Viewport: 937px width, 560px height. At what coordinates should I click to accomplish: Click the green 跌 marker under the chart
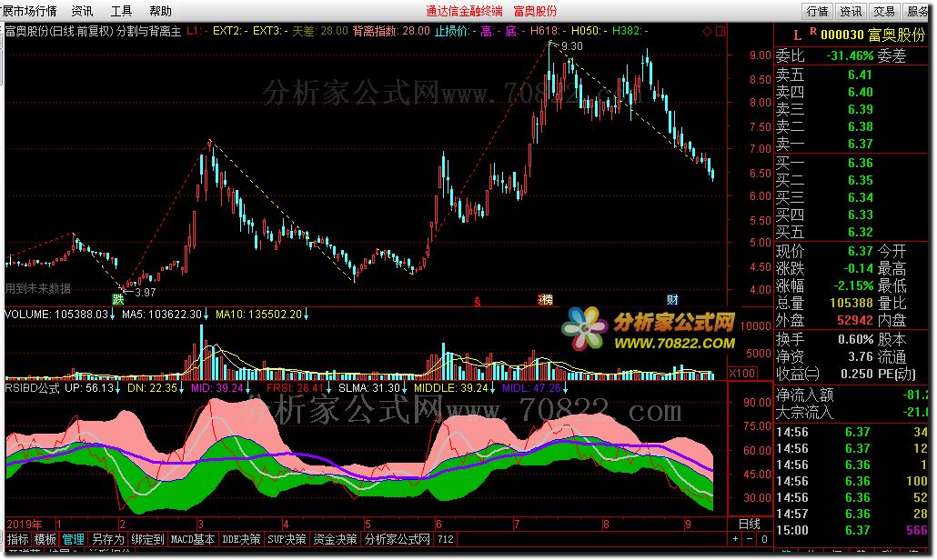[x=117, y=299]
